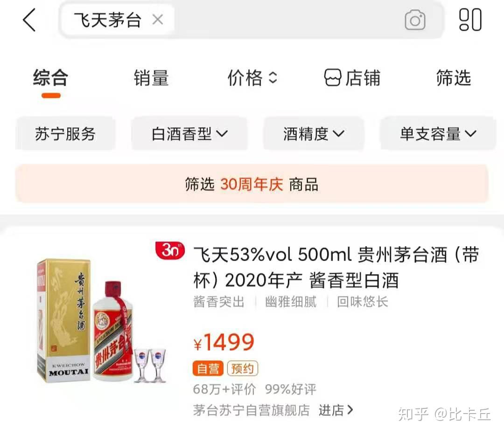Open camera image search
The image size is (504, 435).
415,20
